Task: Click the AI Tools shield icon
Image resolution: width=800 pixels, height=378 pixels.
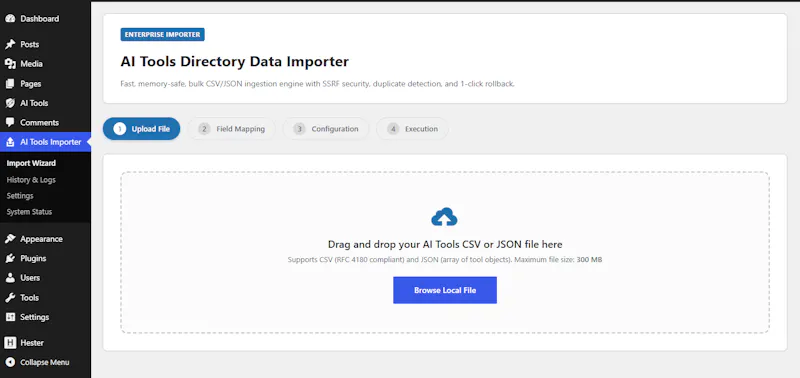Action: coord(10,103)
